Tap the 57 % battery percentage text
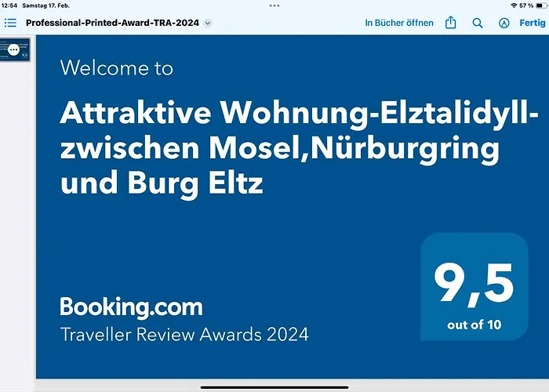Viewport: 549px width, 392px height. click(526, 5)
